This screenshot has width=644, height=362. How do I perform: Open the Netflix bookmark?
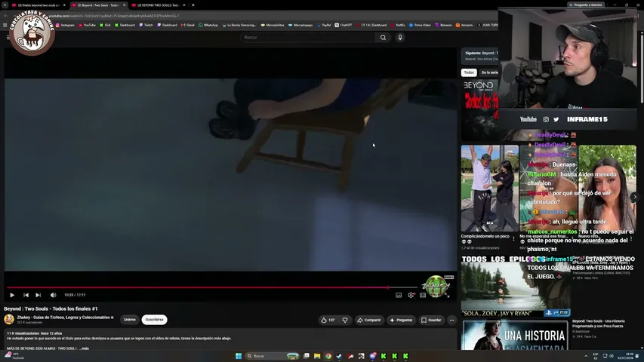(398, 25)
